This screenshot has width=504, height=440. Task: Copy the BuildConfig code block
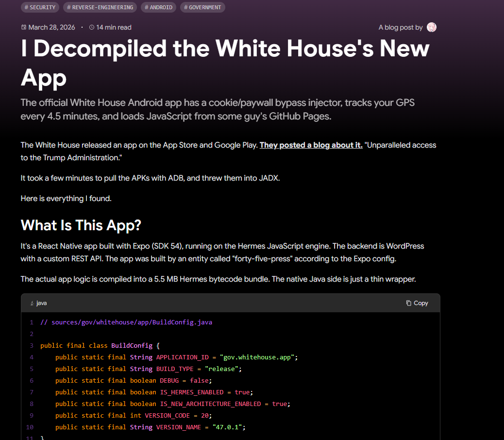pyautogui.click(x=417, y=303)
